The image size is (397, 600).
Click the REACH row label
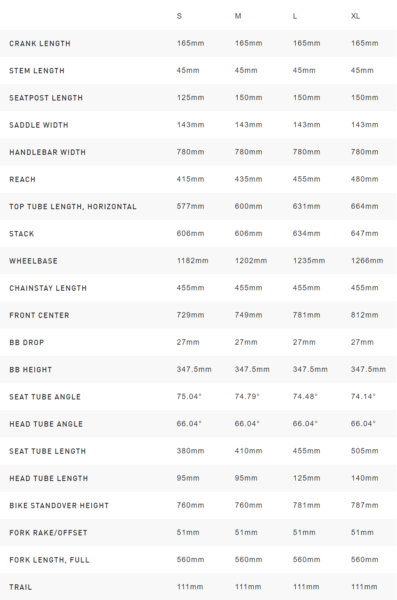(22, 179)
